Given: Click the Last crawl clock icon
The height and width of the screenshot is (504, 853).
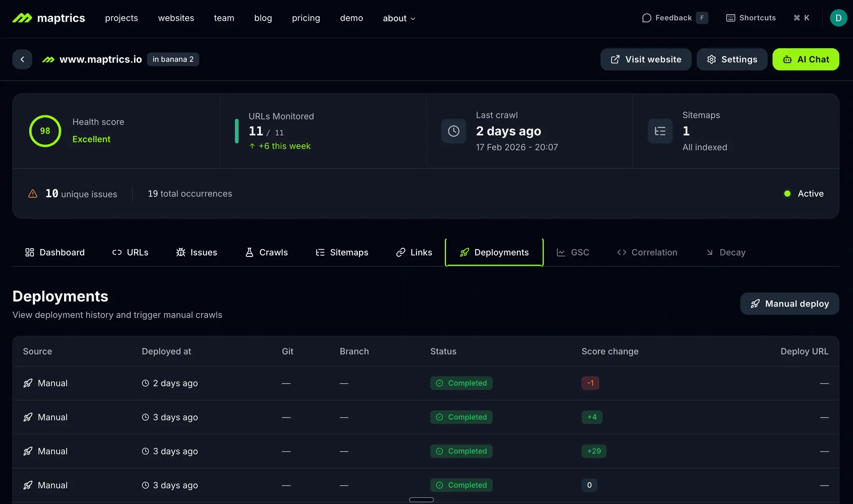Looking at the screenshot, I should click(x=454, y=131).
